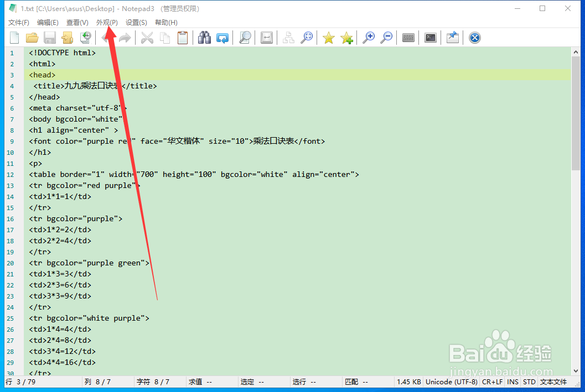This screenshot has height=392, width=585.
Task: Click the star with plus add-favorite icon
Action: 346,38
